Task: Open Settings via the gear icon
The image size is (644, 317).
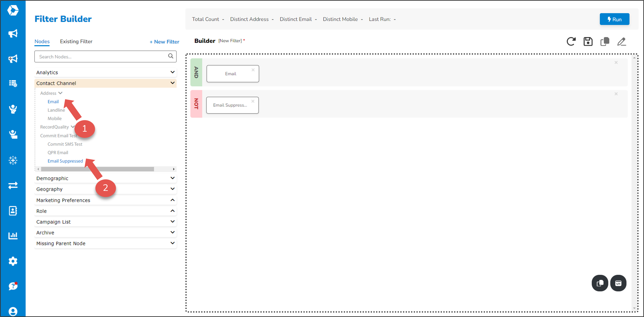Action: 13,261
